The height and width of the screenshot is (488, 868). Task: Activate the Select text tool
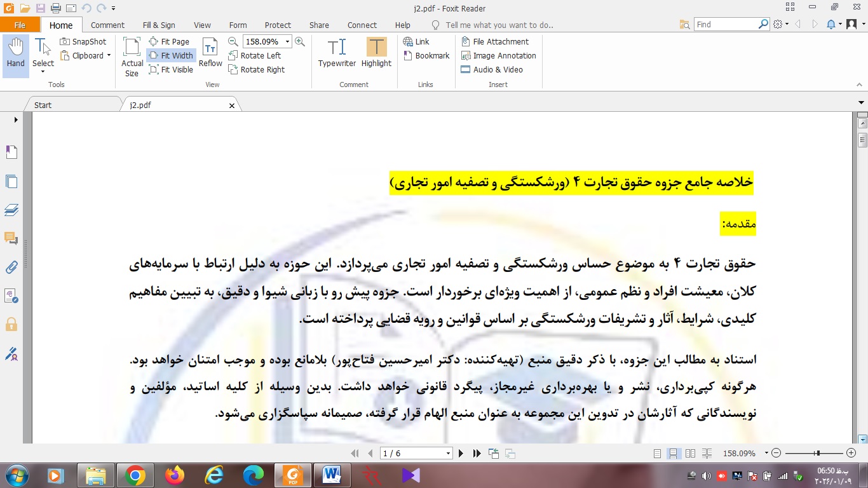click(43, 56)
